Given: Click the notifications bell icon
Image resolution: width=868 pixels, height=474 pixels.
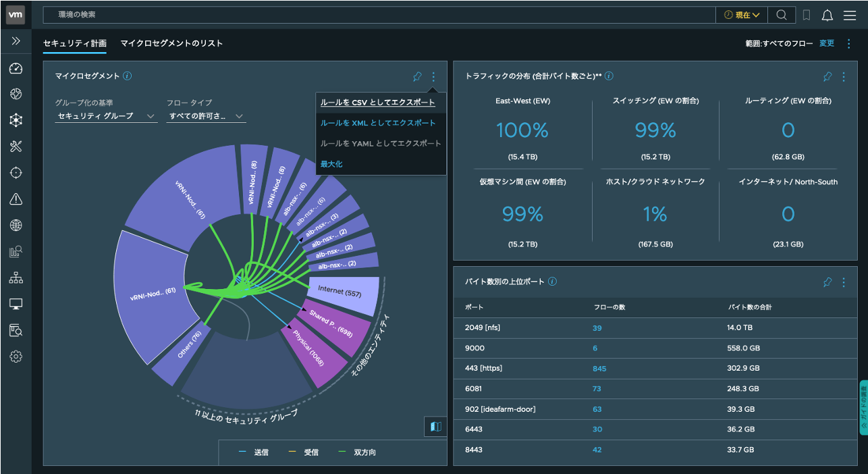Looking at the screenshot, I should click(x=827, y=15).
